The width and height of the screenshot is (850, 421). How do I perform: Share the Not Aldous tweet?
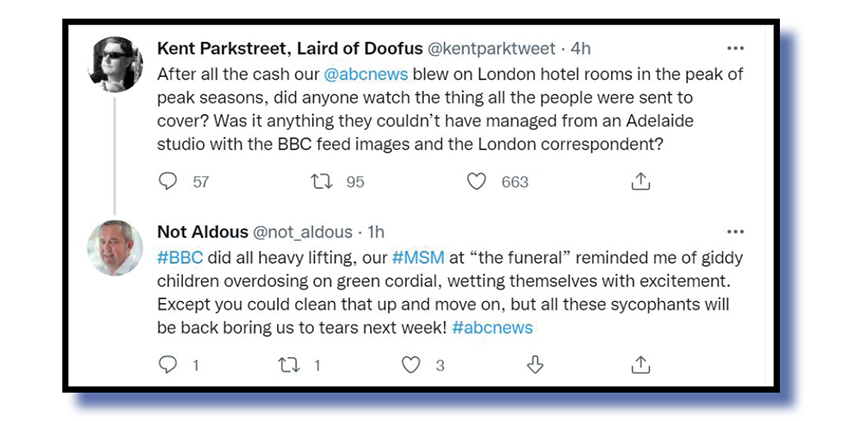point(641,365)
